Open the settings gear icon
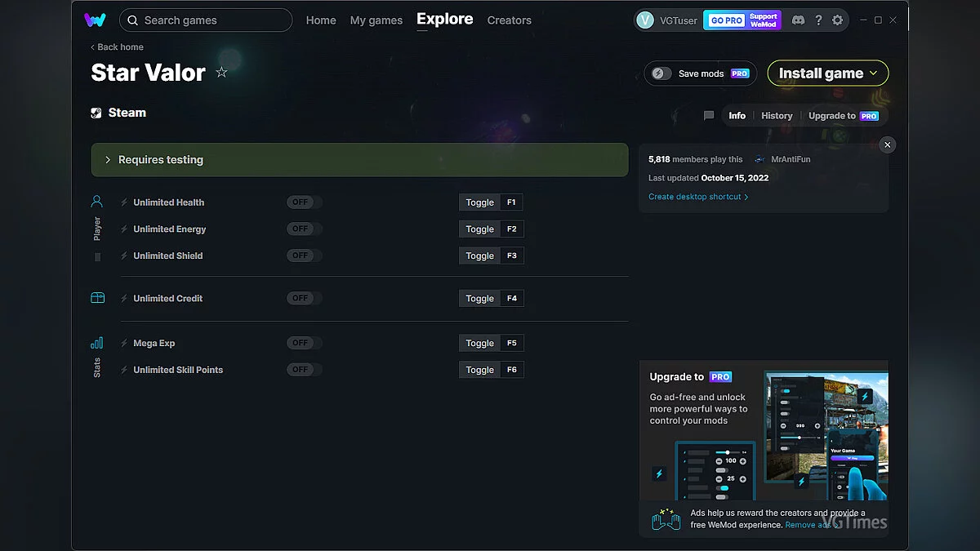Screen dimensions: 980x551 pos(837,20)
